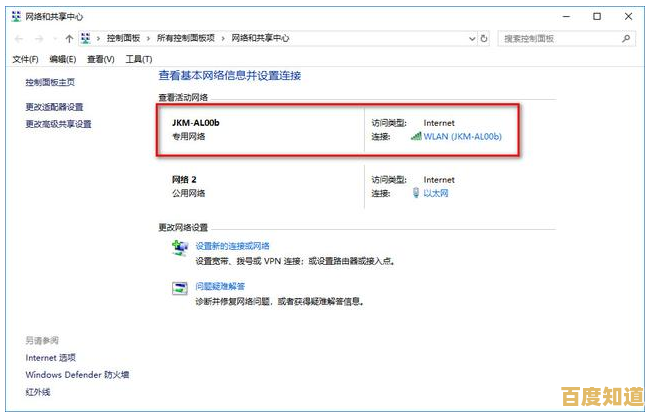Select 网络和共享中心 in the breadcrumb
The height and width of the screenshot is (415, 649).
(x=260, y=38)
